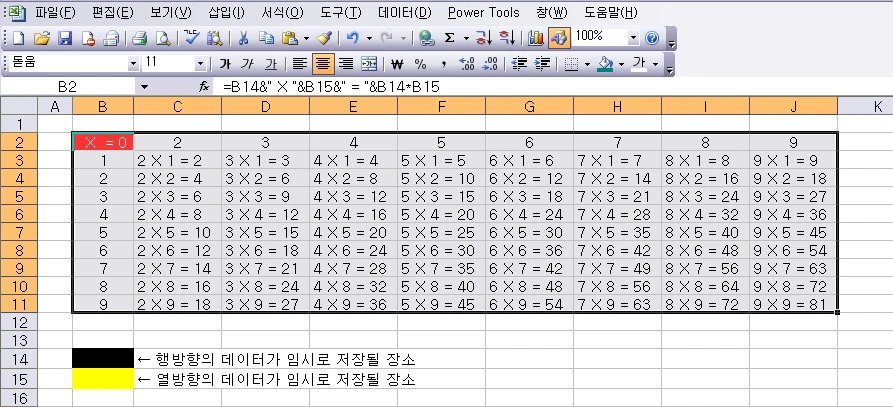This screenshot has height=407, width=893.
Task: Open the 삽입(I) menu
Action: coord(226,12)
